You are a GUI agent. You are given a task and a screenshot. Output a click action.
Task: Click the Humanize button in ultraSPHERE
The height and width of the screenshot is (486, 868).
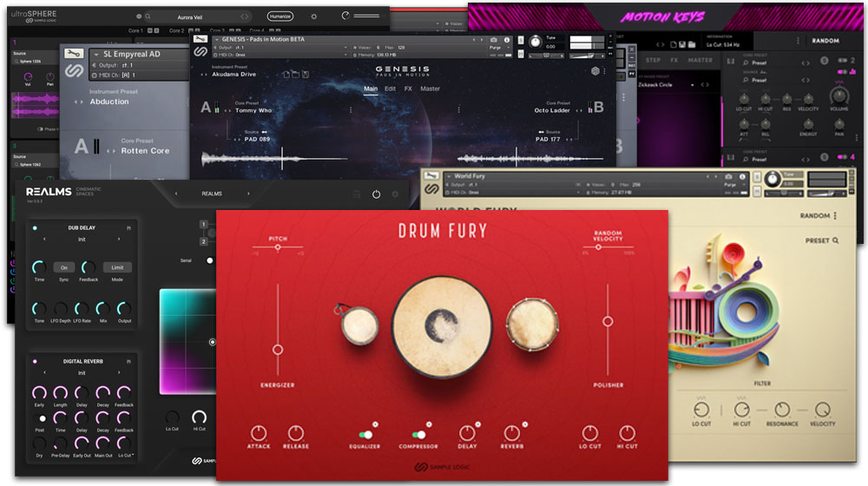[280, 16]
